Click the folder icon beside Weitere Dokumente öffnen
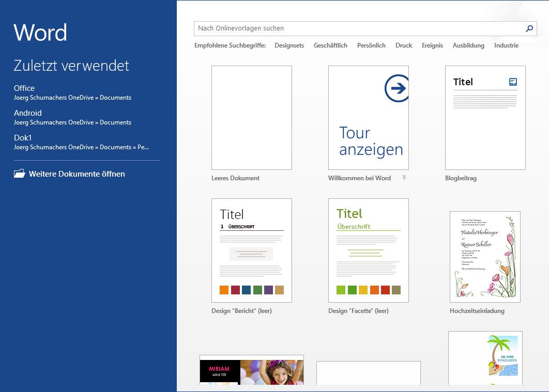 pos(20,174)
